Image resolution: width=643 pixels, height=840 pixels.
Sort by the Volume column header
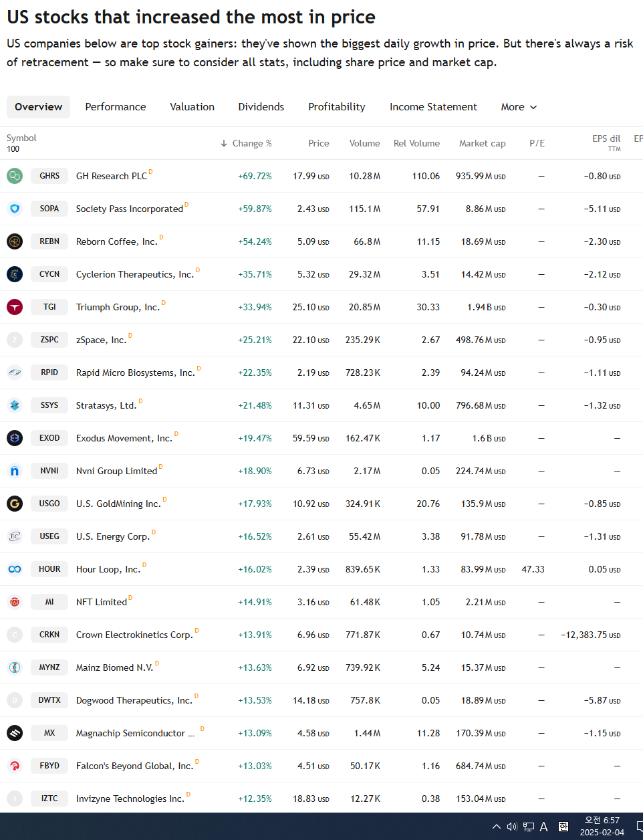[x=364, y=143]
